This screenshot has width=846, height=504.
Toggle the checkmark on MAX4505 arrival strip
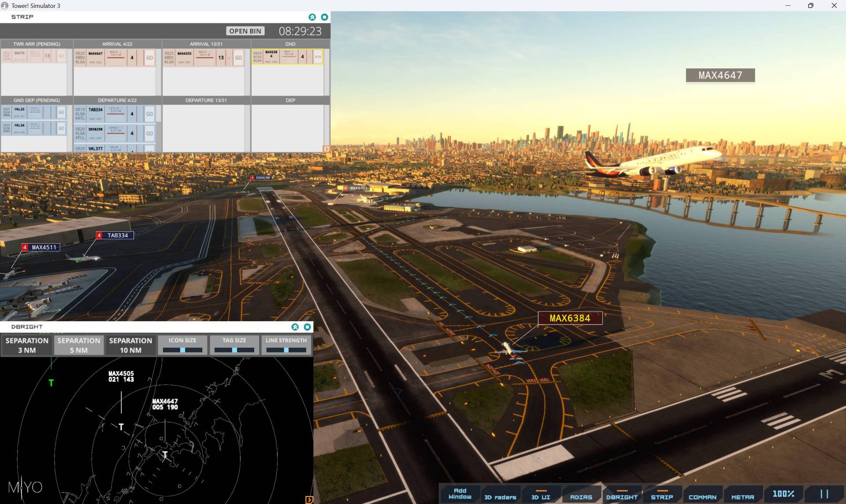[x=230, y=57]
